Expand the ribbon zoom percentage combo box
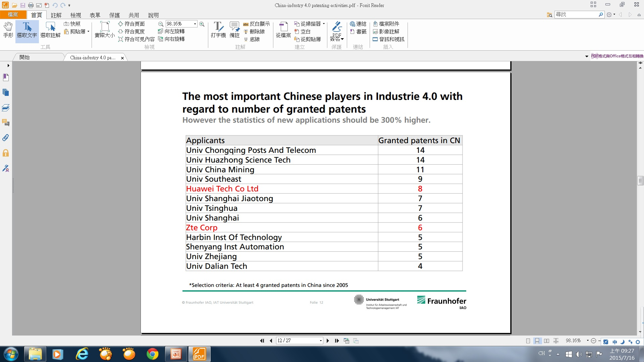 tap(195, 24)
